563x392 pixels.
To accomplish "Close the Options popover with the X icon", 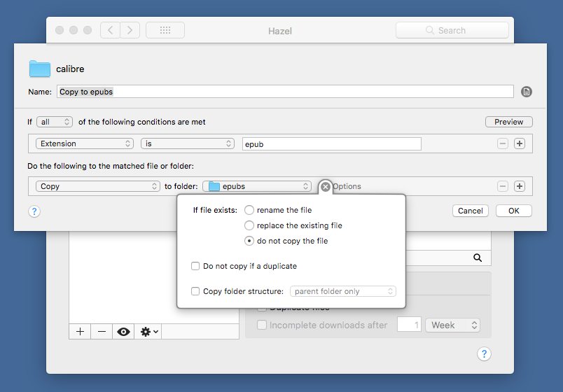I will [x=326, y=187].
